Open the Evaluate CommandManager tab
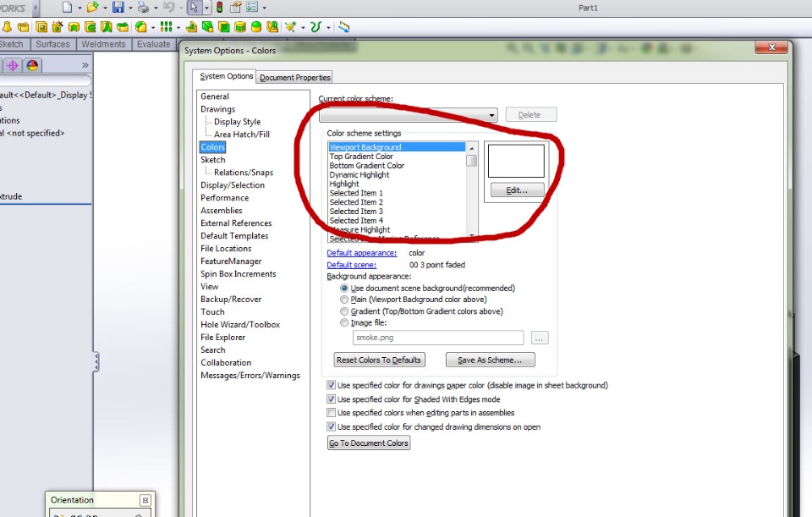This screenshot has width=812, height=517. 153,44
